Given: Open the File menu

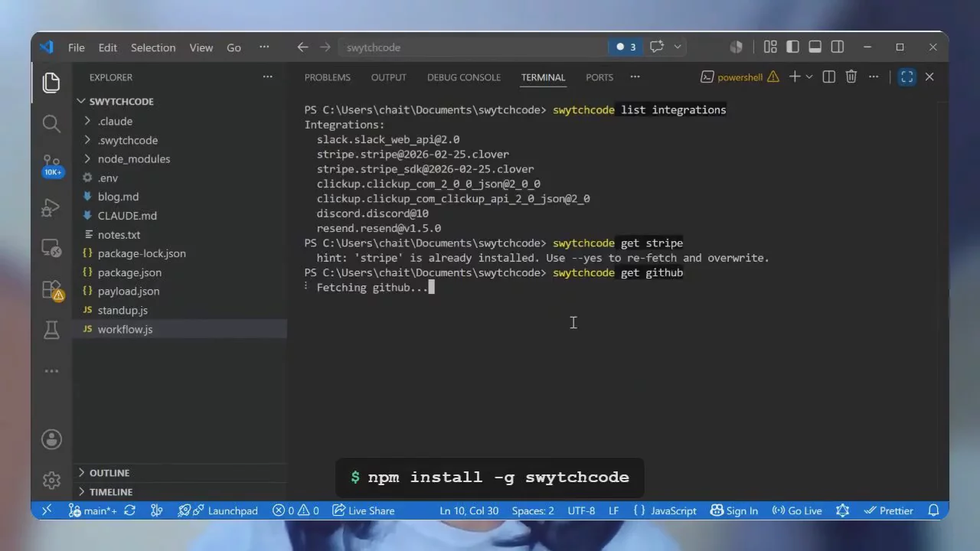Looking at the screenshot, I should click(x=77, y=47).
